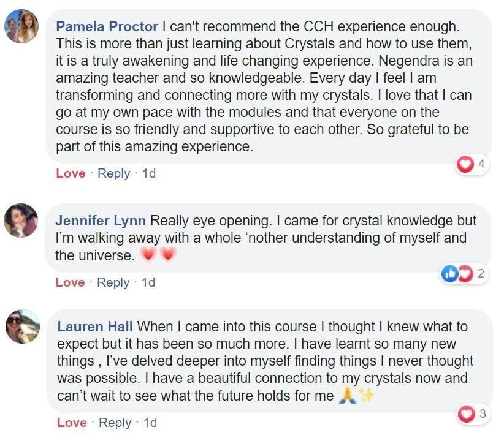Open Lauren Hall's profile picture
504x438 pixels.
[21, 326]
